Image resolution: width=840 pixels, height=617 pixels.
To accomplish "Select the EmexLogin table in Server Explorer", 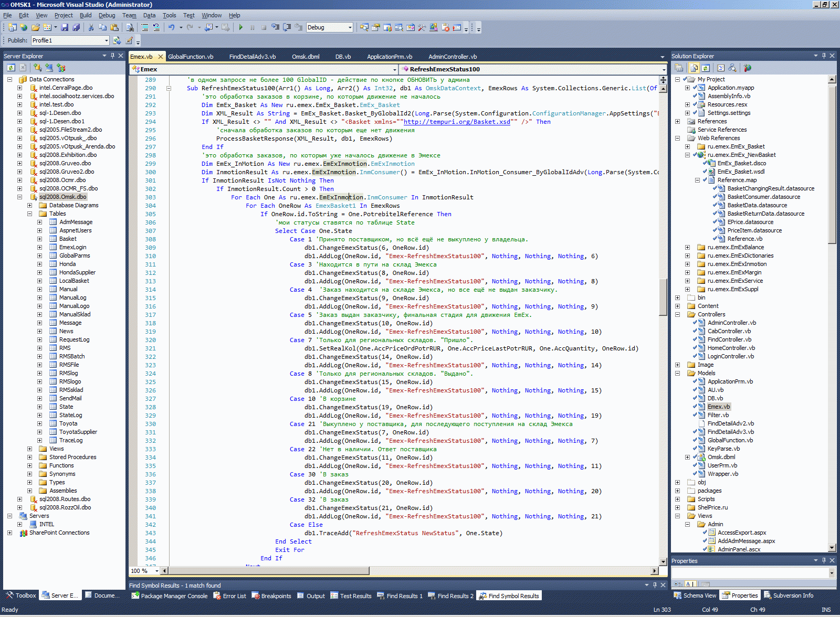I will pyautogui.click(x=72, y=247).
